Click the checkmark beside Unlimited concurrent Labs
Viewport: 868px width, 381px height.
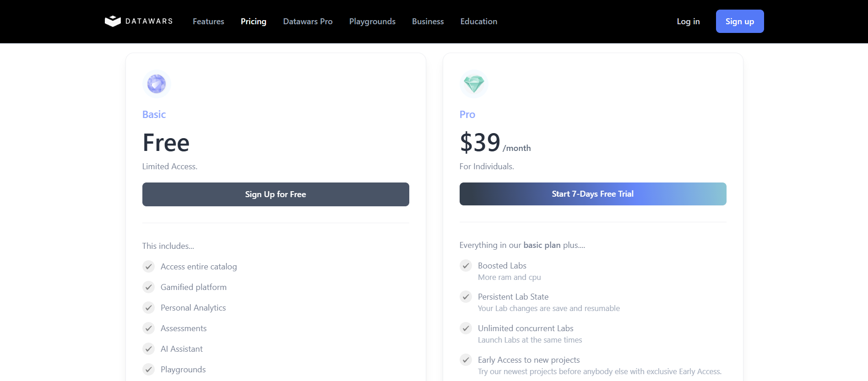(x=466, y=328)
